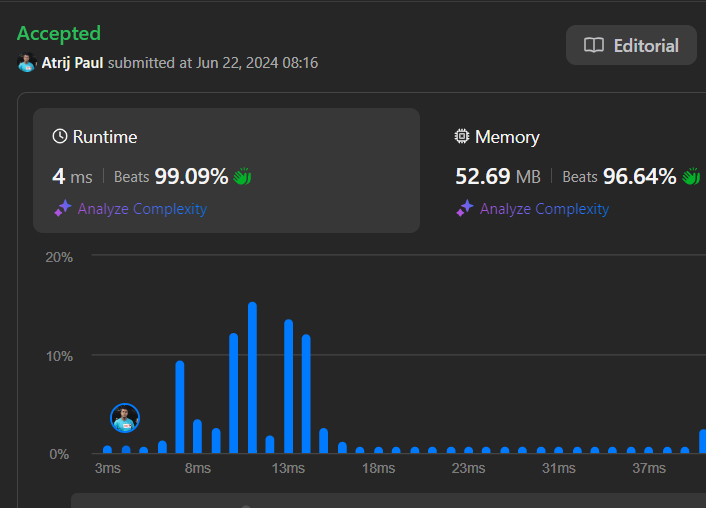The image size is (706, 508).
Task: Click the 31ms axis label
Action: click(559, 468)
